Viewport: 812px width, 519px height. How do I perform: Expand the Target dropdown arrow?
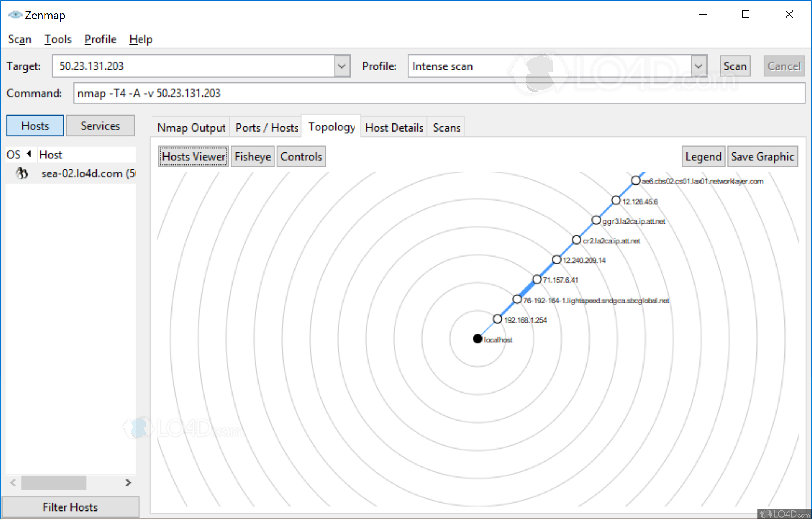(342, 66)
